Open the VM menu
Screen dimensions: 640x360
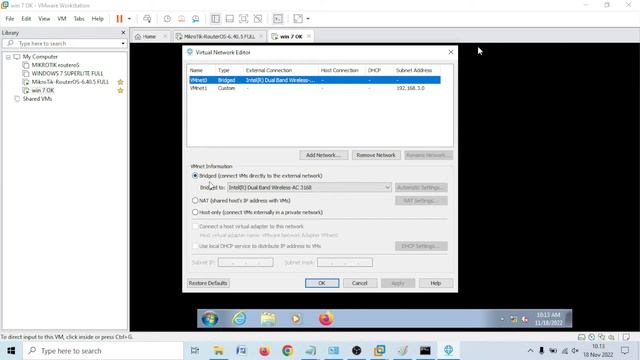point(62,19)
